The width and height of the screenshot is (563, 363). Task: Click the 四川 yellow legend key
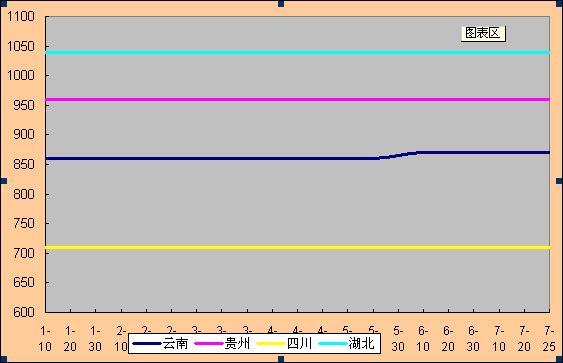click(271, 344)
